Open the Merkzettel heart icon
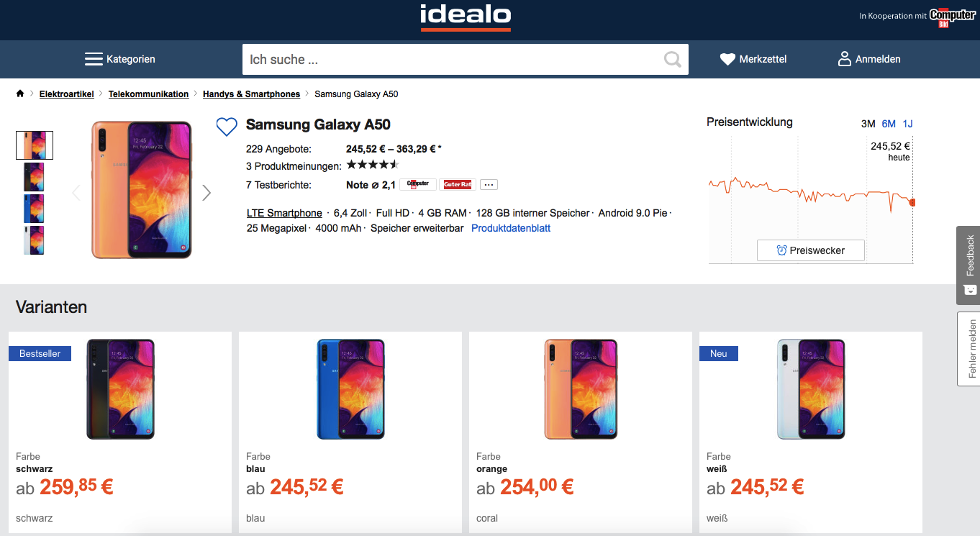This screenshot has height=536, width=980. pyautogui.click(x=728, y=58)
